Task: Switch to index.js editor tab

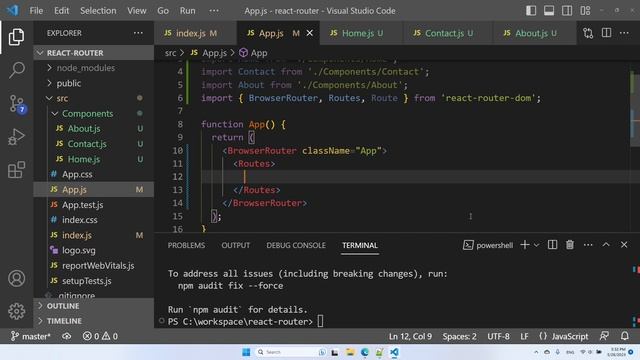Action: (196, 33)
